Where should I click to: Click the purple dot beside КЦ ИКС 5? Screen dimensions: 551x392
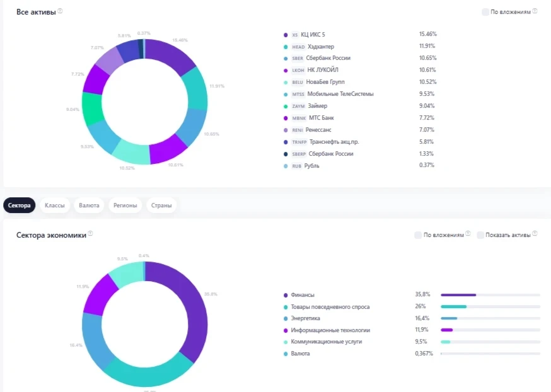(x=286, y=35)
